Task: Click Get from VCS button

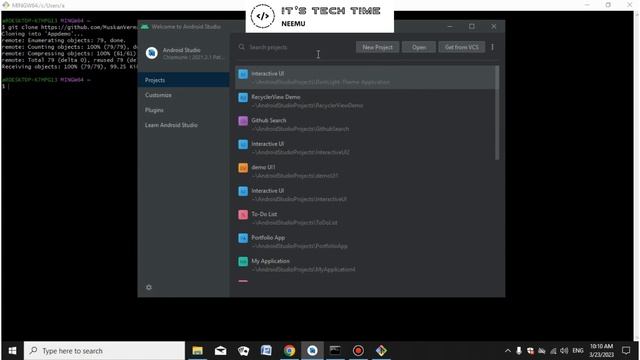Action: (x=462, y=47)
